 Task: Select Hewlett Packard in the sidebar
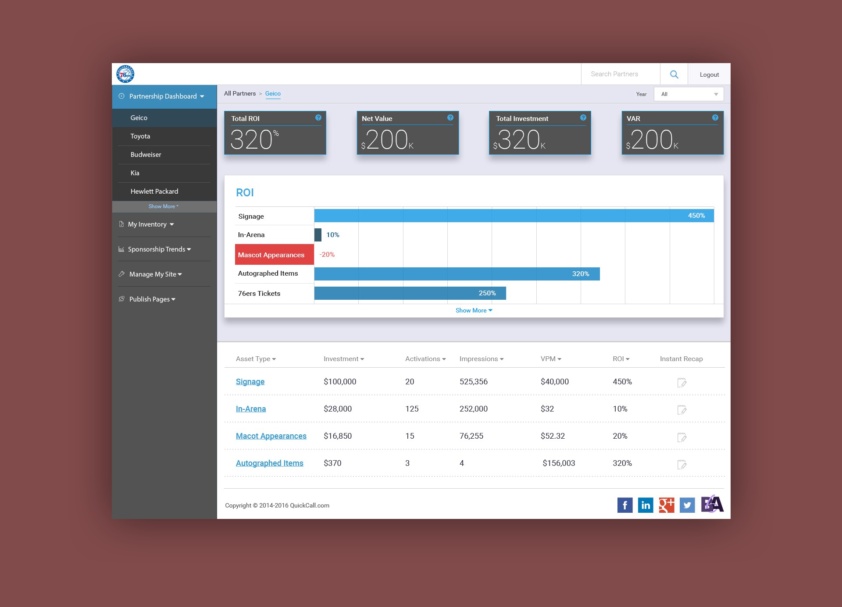[x=164, y=191]
